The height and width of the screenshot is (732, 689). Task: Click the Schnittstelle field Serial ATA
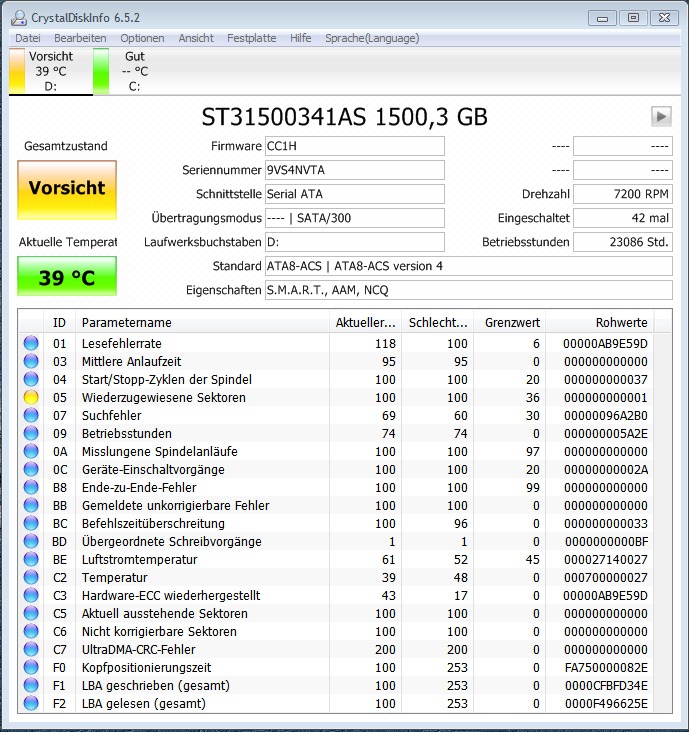355,194
